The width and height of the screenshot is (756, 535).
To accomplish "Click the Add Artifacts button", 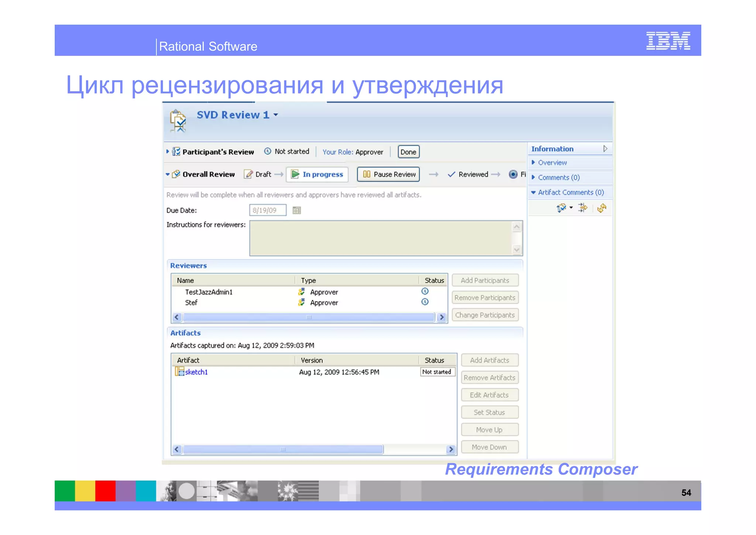I will pos(490,360).
